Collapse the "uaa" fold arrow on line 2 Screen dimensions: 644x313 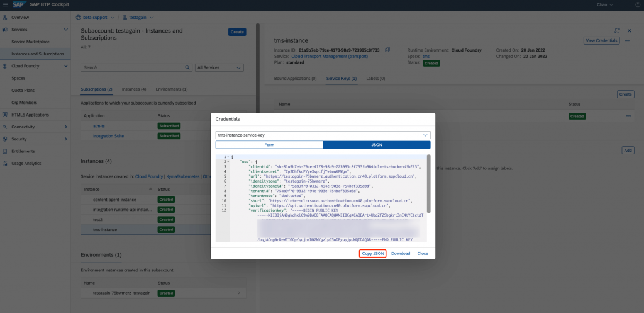(228, 162)
